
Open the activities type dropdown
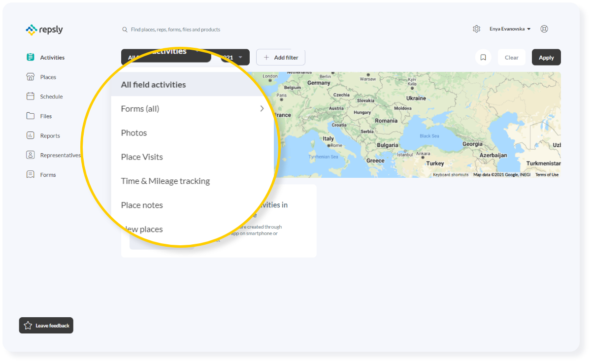tap(166, 57)
